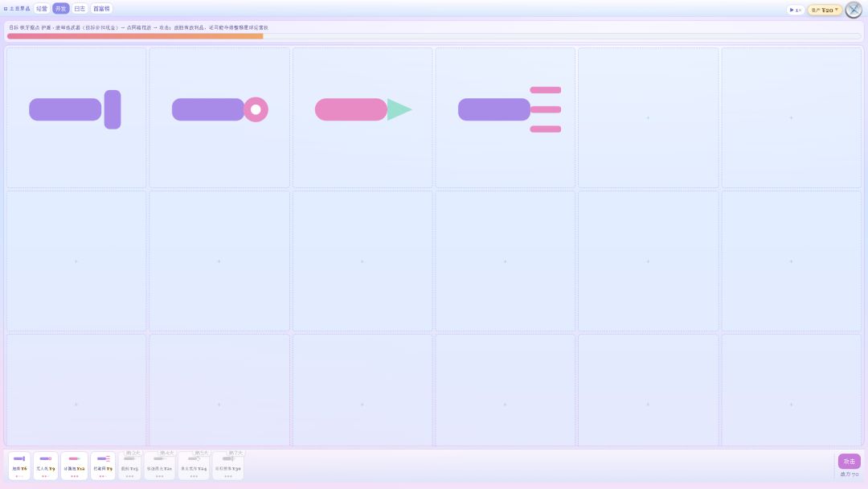Open the 首富榜 leaderboard tab
This screenshot has height=489, width=868.
coord(101,9)
